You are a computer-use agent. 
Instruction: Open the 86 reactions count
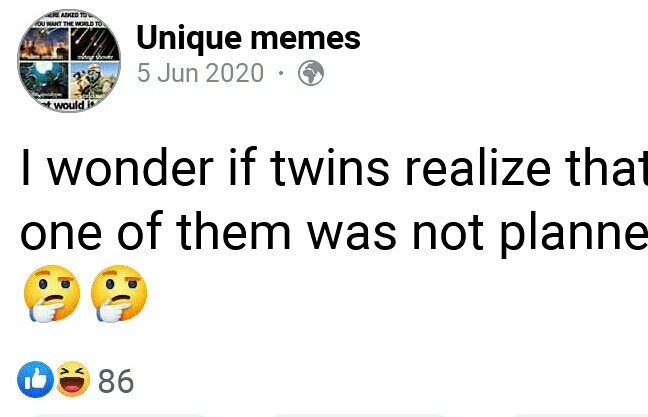116,381
